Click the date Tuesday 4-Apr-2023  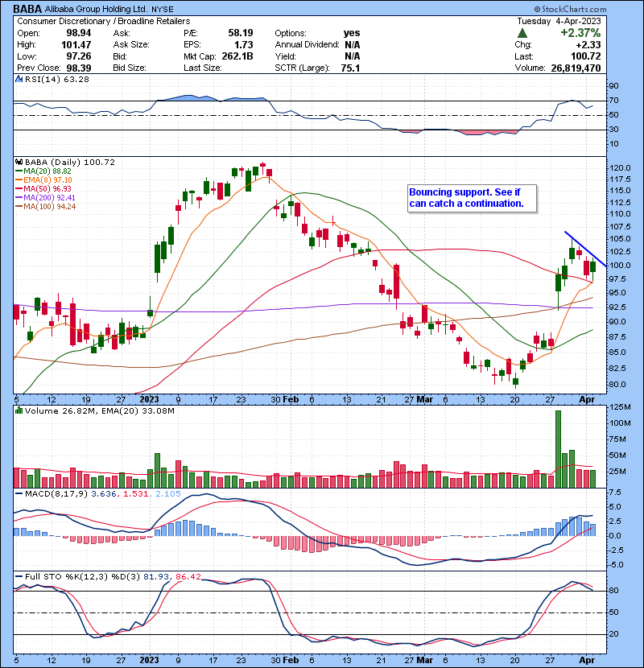point(559,21)
